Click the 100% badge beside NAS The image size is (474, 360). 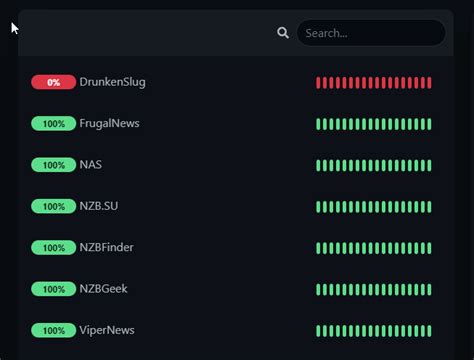pos(54,165)
